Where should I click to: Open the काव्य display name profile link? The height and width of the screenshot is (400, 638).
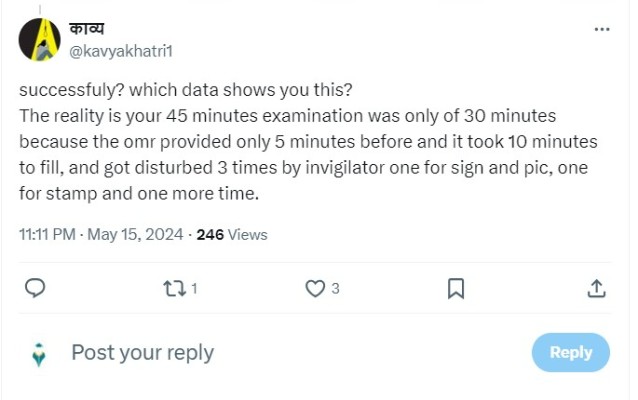(86, 30)
